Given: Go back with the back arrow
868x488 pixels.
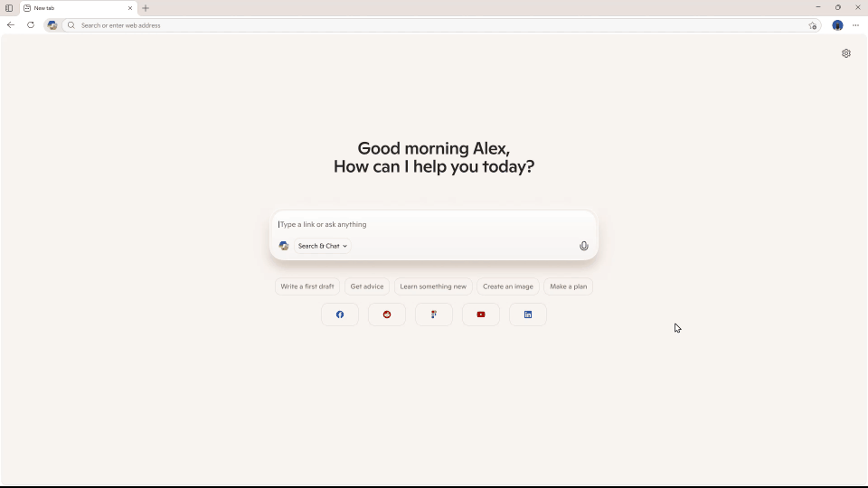Looking at the screenshot, I should click(11, 25).
